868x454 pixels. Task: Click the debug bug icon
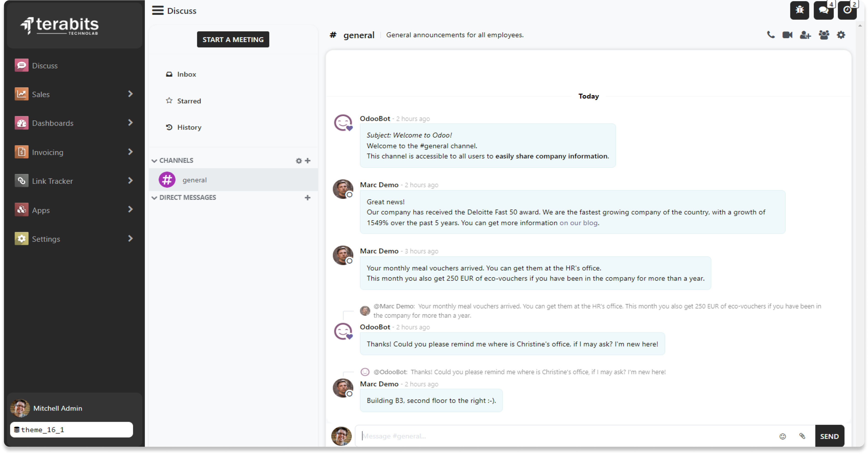pos(799,10)
